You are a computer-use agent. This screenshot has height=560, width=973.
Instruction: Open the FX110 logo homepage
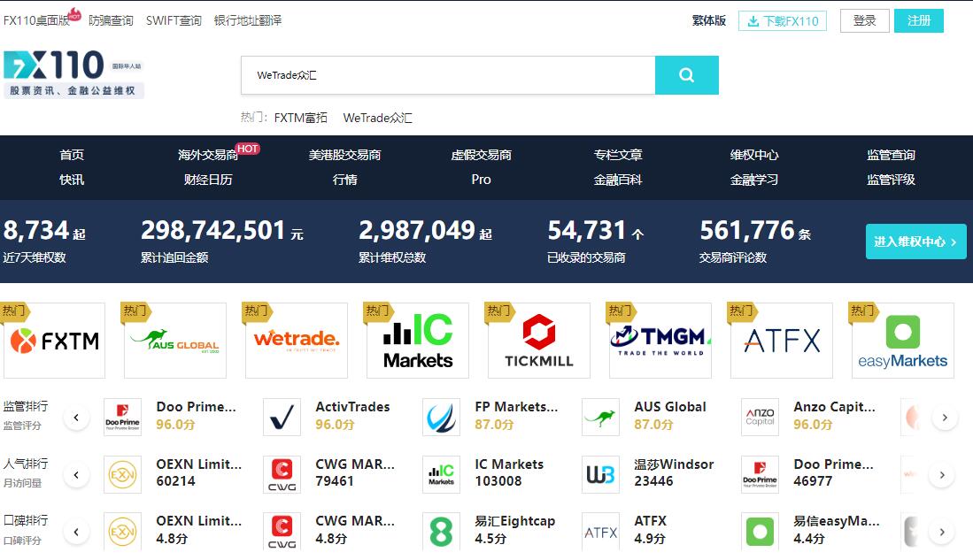(x=73, y=73)
